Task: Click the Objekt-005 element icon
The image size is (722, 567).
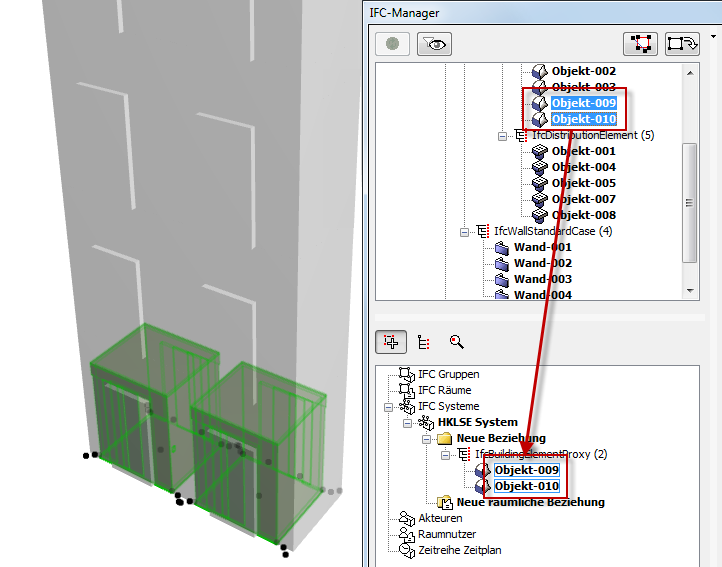Action: (539, 183)
